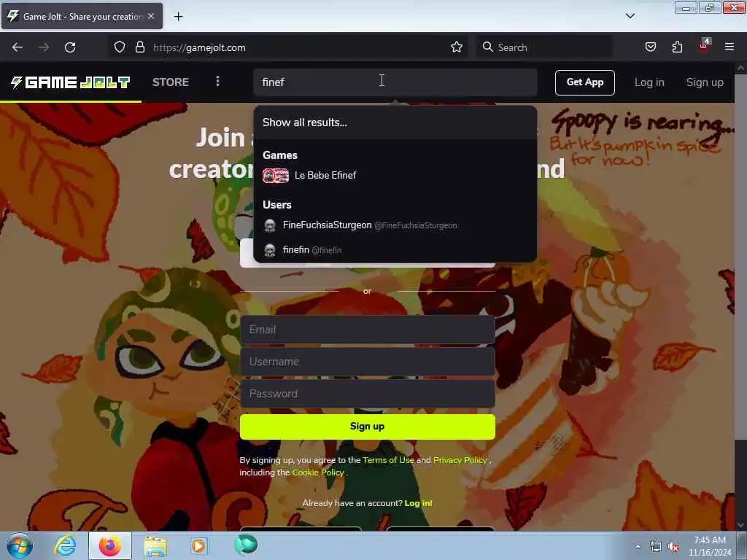Click the Password input field
This screenshot has height=560, width=747.
[368, 394]
